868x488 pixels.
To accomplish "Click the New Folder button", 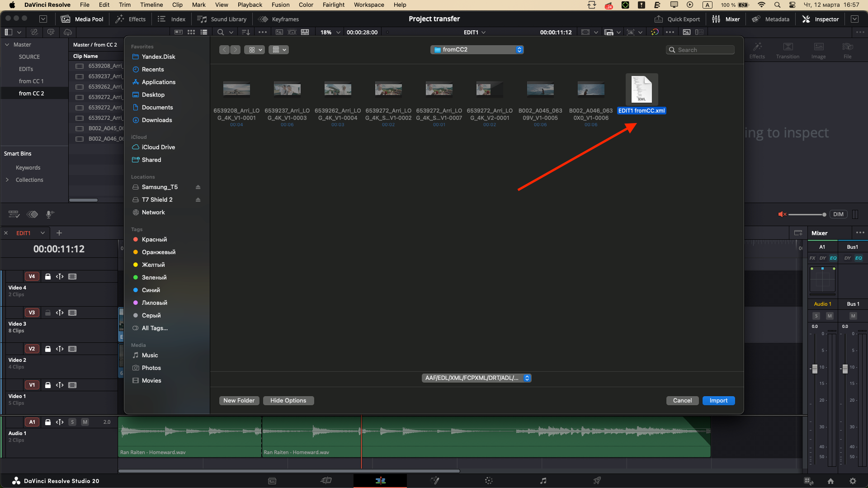I will point(239,400).
